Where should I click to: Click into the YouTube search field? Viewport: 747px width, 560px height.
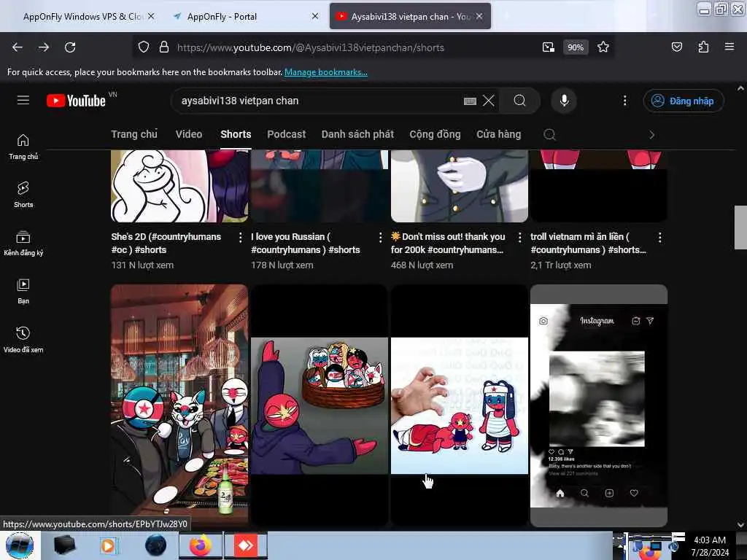[320, 101]
